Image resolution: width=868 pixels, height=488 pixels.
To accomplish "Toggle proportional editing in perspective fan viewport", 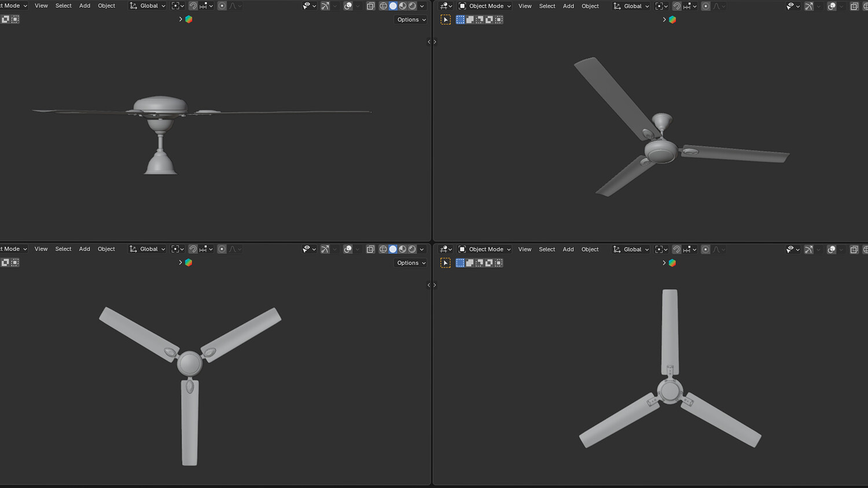I will click(x=705, y=6).
